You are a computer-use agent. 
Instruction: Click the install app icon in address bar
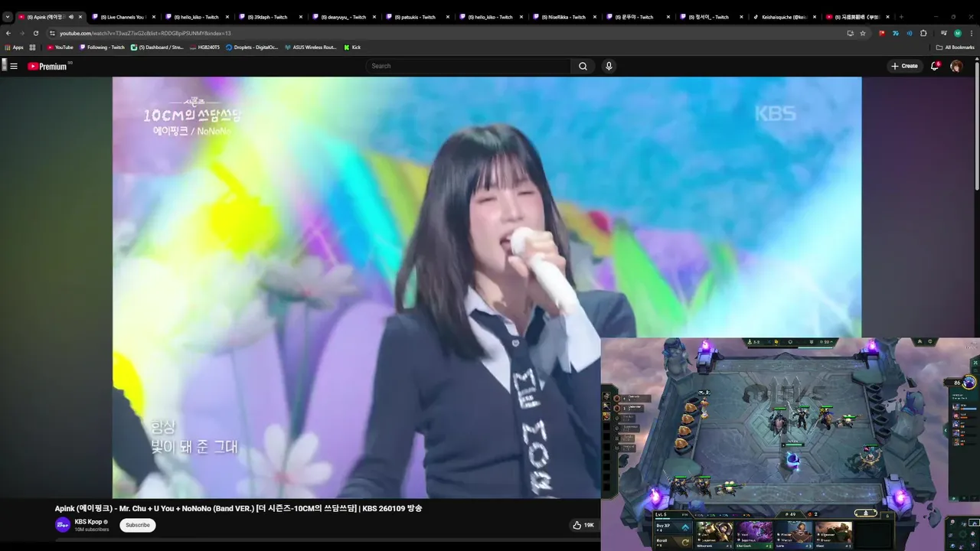click(851, 33)
